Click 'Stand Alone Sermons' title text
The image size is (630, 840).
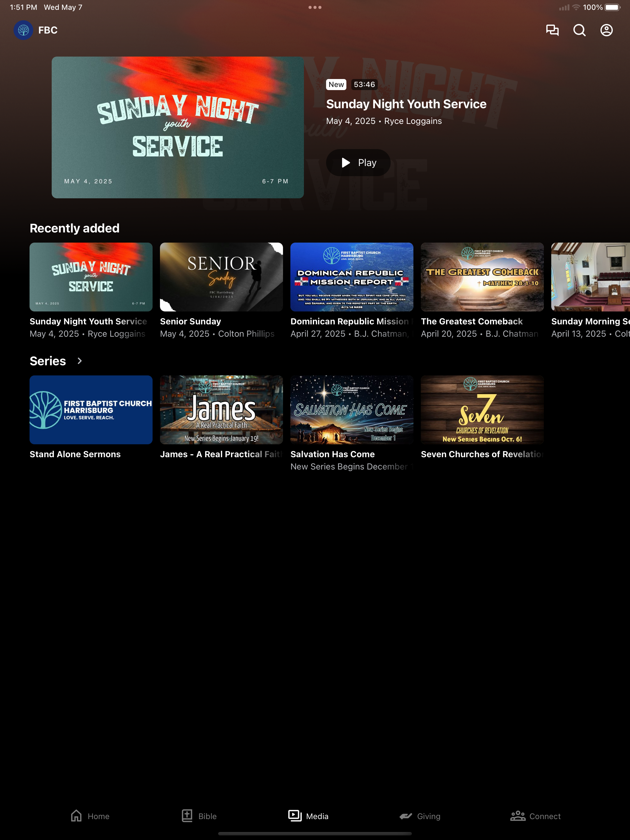point(75,454)
